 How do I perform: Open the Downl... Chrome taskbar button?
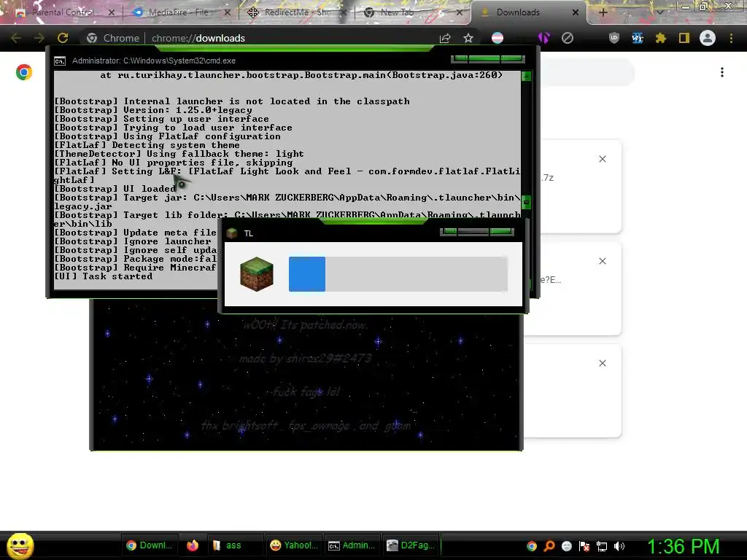click(149, 545)
